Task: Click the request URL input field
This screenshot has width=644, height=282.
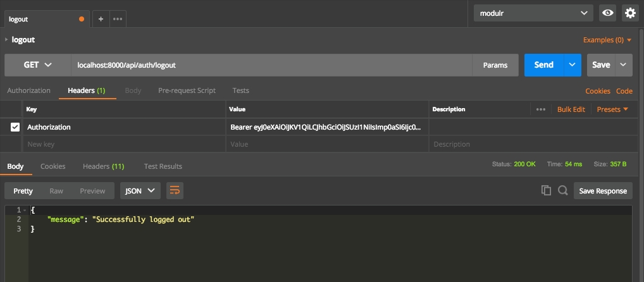Action: pos(271,65)
